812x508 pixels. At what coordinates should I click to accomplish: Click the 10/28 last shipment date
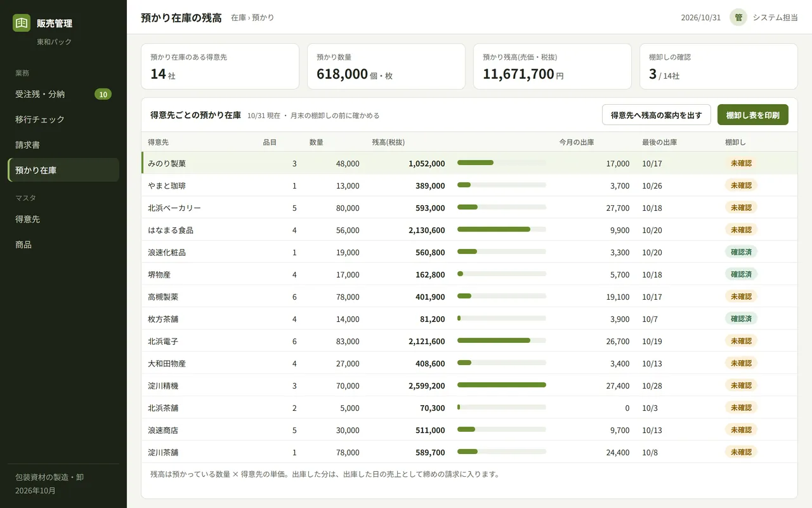[x=652, y=385]
